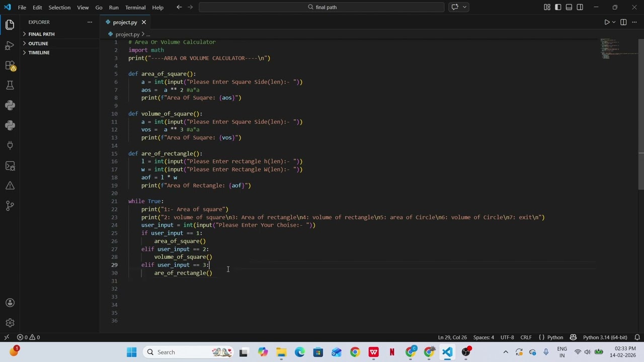Show hidden system tray icons
This screenshot has width=644, height=362.
click(x=506, y=352)
